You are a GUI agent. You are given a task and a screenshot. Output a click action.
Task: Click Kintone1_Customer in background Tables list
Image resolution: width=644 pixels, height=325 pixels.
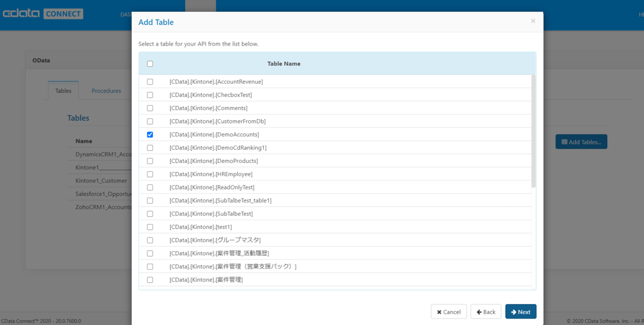click(x=101, y=180)
